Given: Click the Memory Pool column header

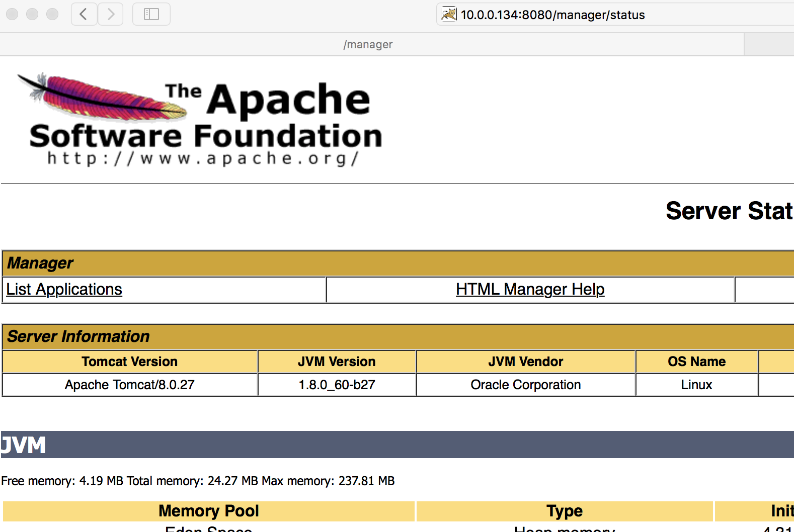Looking at the screenshot, I should 209,511.
